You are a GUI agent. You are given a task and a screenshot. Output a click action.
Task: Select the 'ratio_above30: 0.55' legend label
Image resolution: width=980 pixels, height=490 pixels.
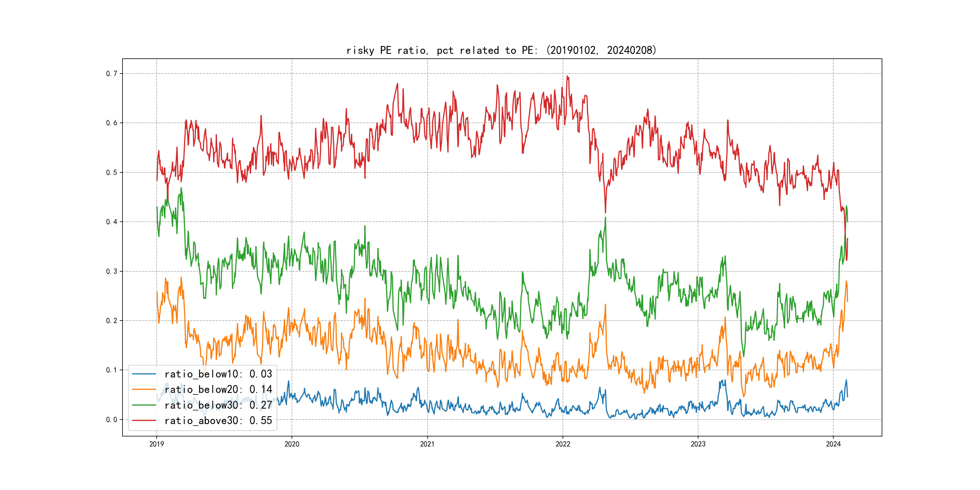click(218, 421)
